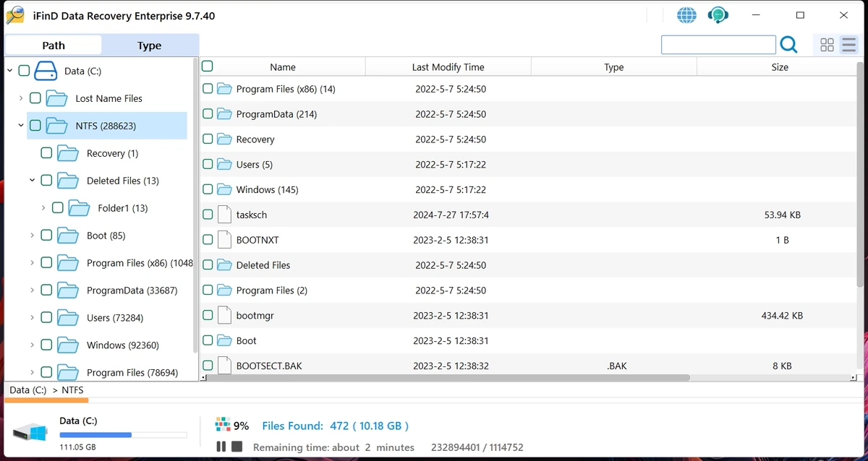
Task: Click Data (C:) in the breadcrumb path
Action: tap(28, 390)
